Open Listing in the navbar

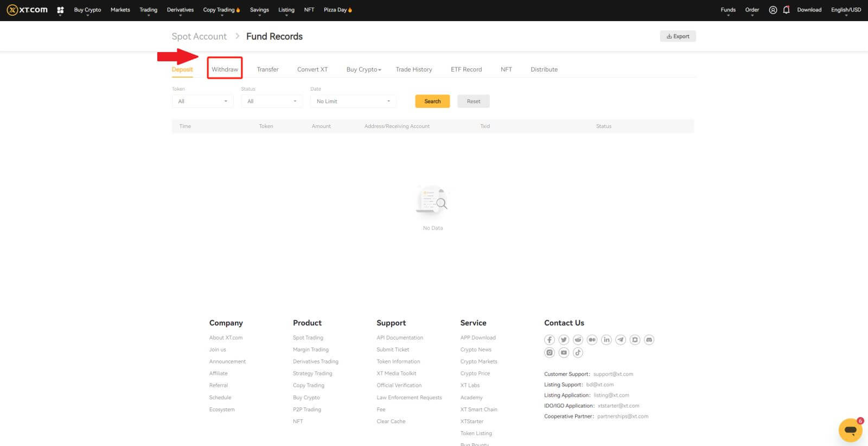point(286,10)
